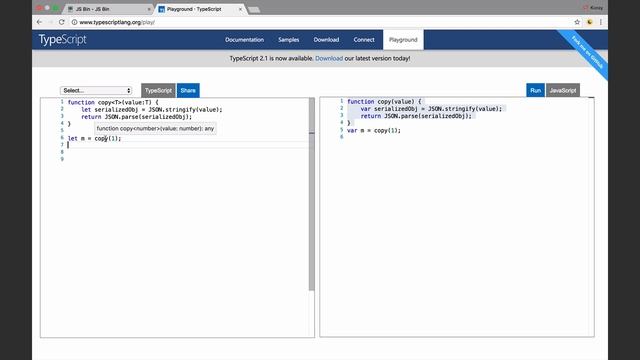The height and width of the screenshot is (360, 640).
Task: Close the JS Bin tab
Action: pos(149,9)
